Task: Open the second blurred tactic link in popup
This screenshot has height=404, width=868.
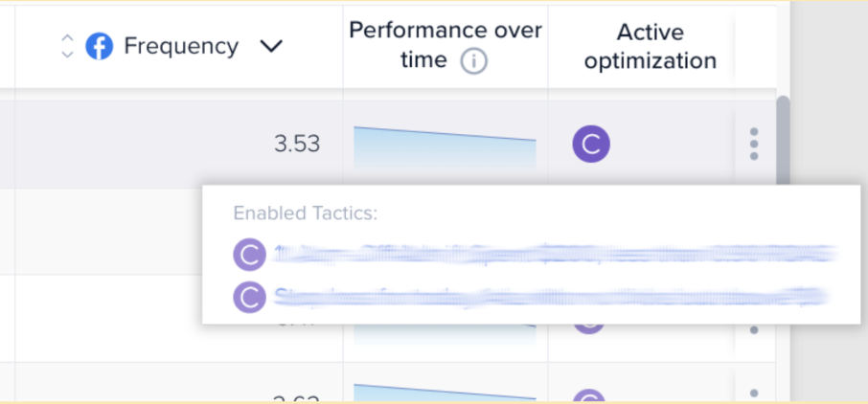Action: [553, 297]
